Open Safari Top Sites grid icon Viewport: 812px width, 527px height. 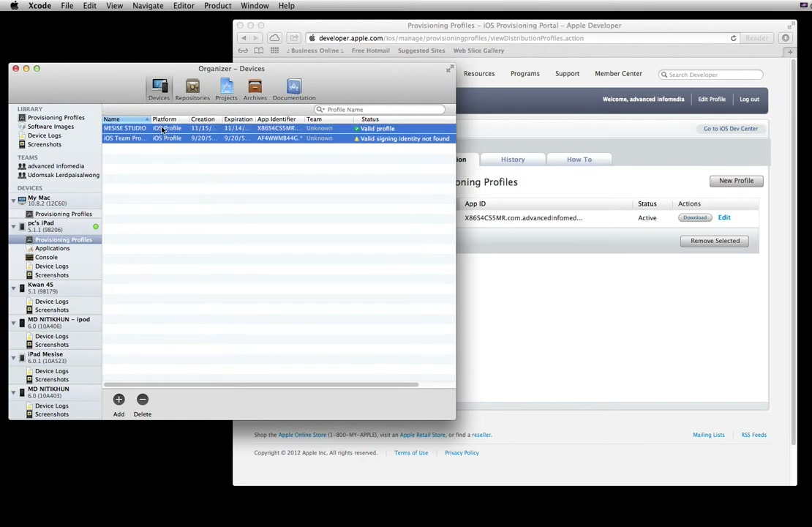tap(274, 51)
